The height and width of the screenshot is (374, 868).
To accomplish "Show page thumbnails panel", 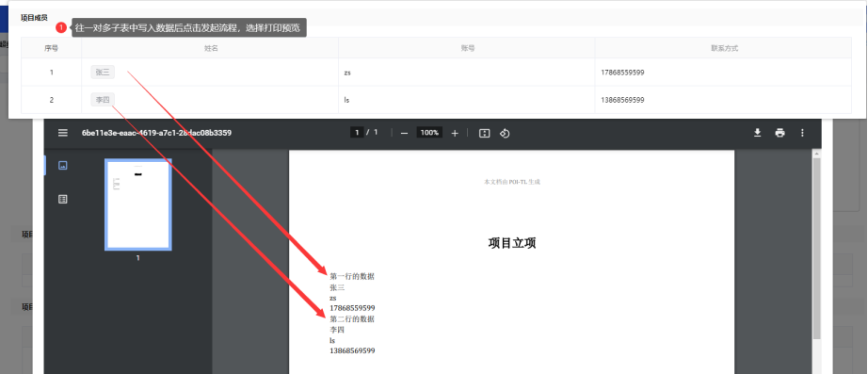I will (62, 165).
